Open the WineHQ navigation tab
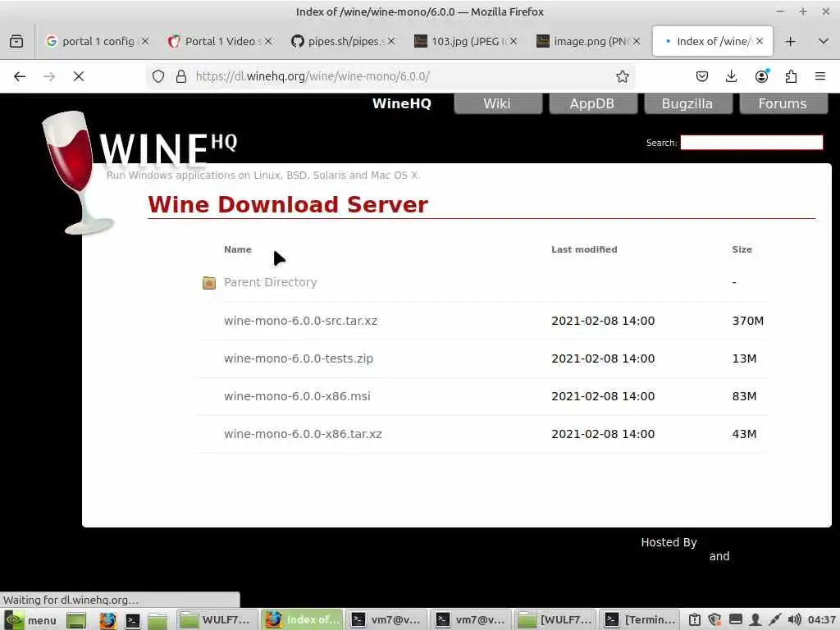This screenshot has width=840, height=630. (401, 103)
